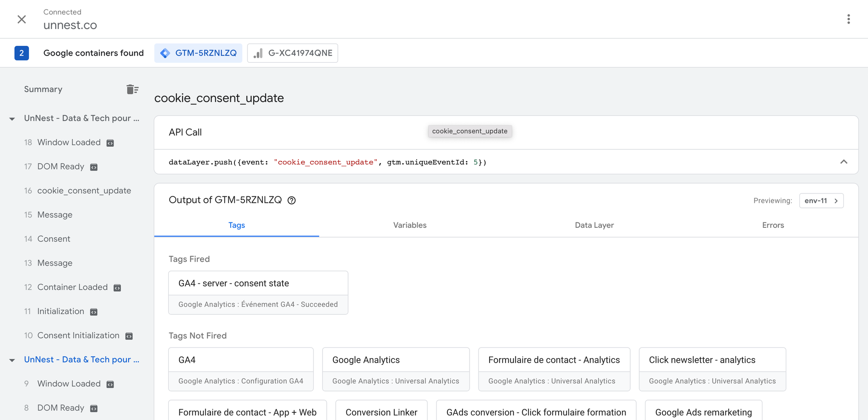Click the Analytics bar chart icon

coord(258,53)
